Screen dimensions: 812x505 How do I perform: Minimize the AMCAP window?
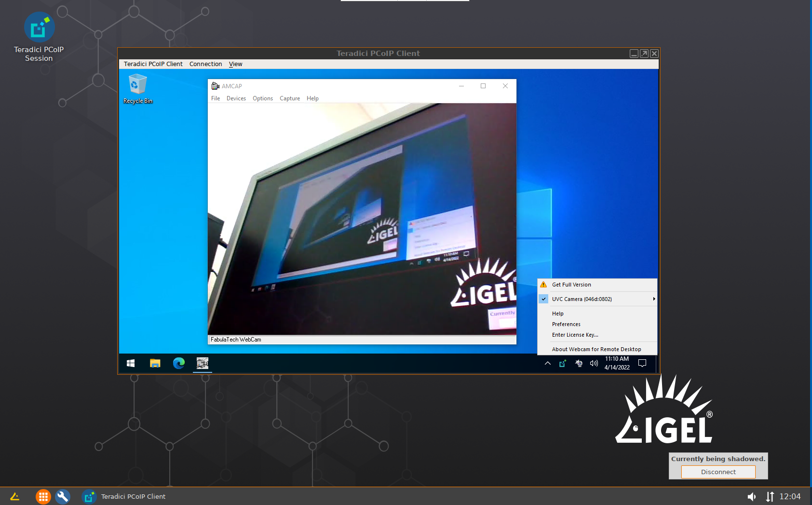click(x=461, y=86)
